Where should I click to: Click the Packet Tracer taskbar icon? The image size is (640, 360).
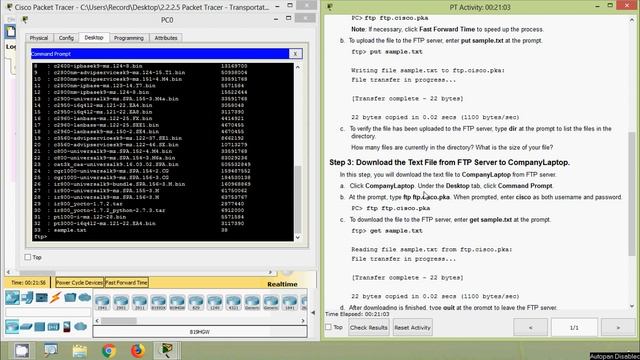coord(166,351)
